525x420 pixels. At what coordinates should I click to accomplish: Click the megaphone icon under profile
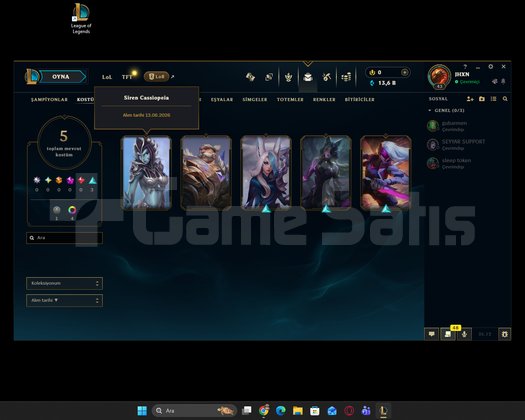(x=495, y=81)
